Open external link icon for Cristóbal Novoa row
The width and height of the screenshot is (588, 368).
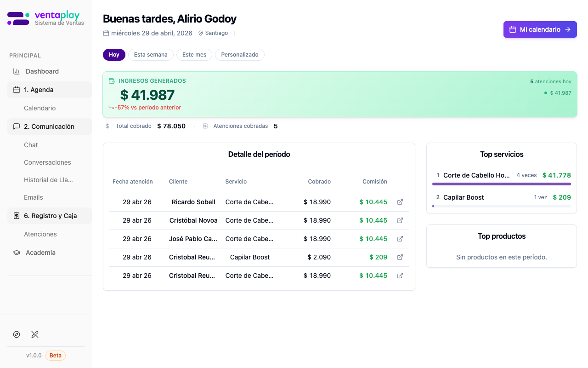pyautogui.click(x=400, y=220)
